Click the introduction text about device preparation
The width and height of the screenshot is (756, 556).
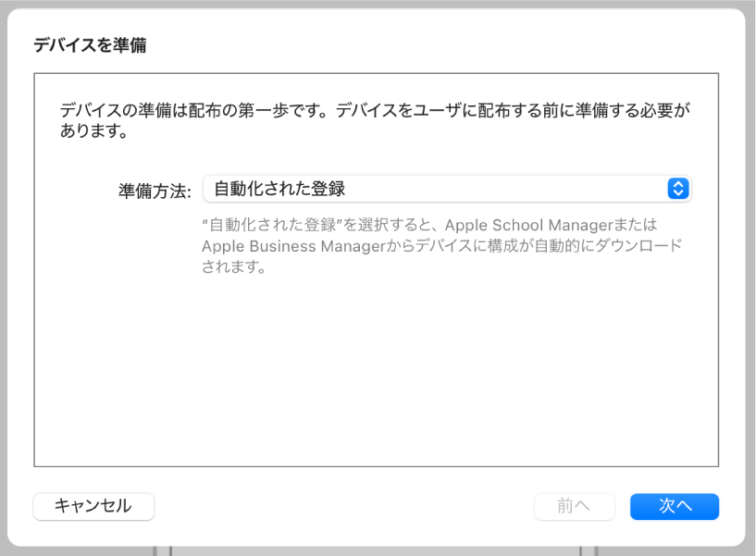(x=370, y=118)
